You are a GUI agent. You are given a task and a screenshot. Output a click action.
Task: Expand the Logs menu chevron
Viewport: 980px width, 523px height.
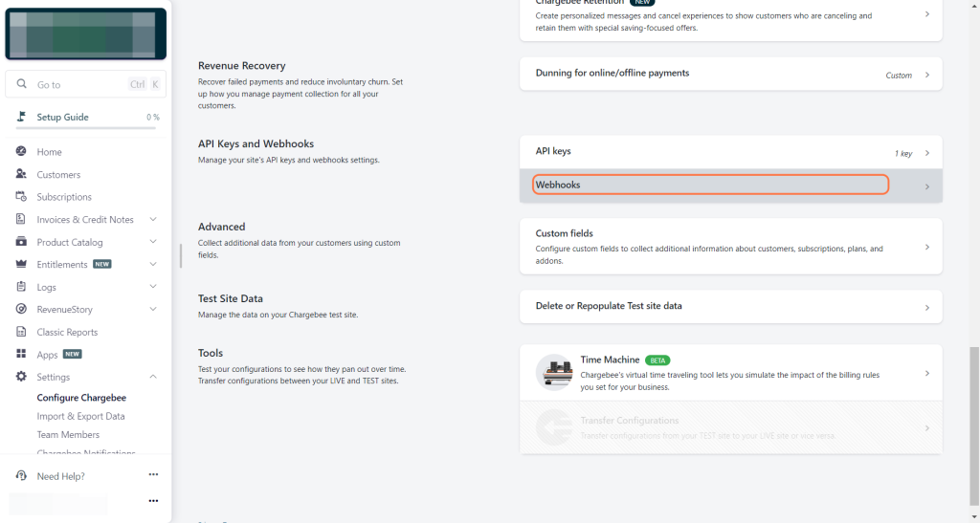pos(153,287)
